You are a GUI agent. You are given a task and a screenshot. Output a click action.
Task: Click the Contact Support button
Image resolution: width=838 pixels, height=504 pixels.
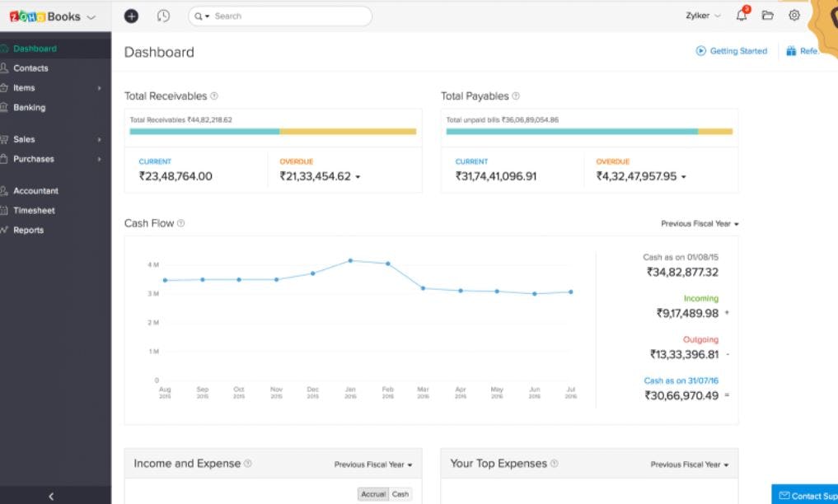tap(806, 496)
